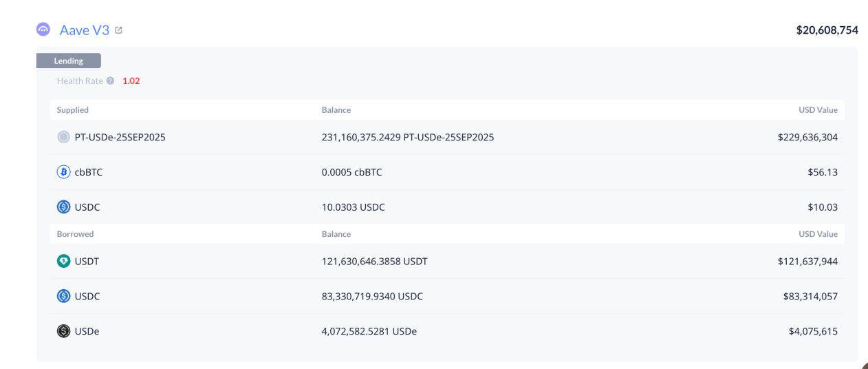Click the PT-USDe-25SEP2025 asset name
The width and height of the screenshot is (868, 369).
(x=120, y=137)
